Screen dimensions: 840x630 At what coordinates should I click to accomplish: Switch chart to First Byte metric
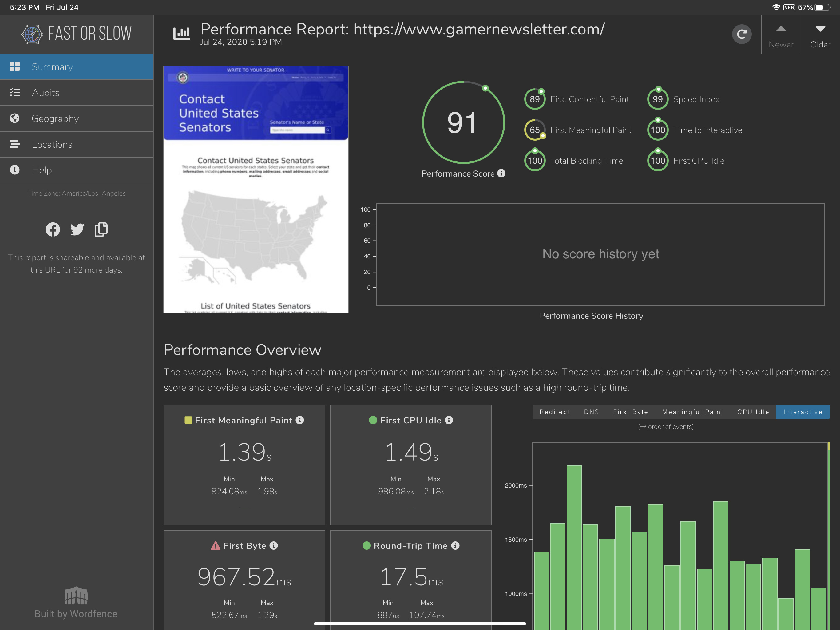click(x=630, y=412)
